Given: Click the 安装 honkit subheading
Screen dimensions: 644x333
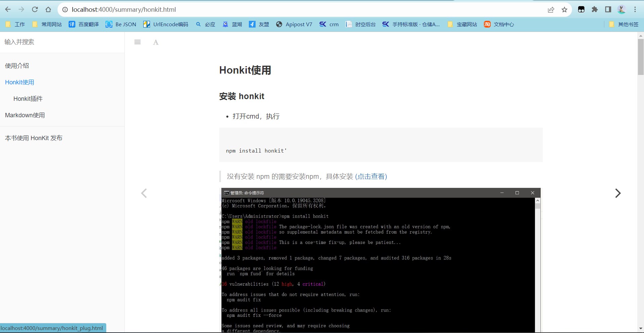Looking at the screenshot, I should 242,96.
